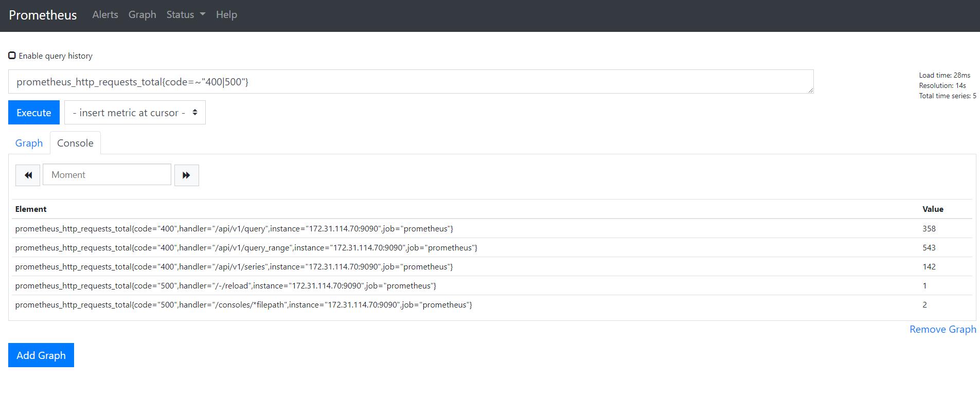The width and height of the screenshot is (980, 397).
Task: Toggle Enable query history checkbox
Action: (x=12, y=56)
